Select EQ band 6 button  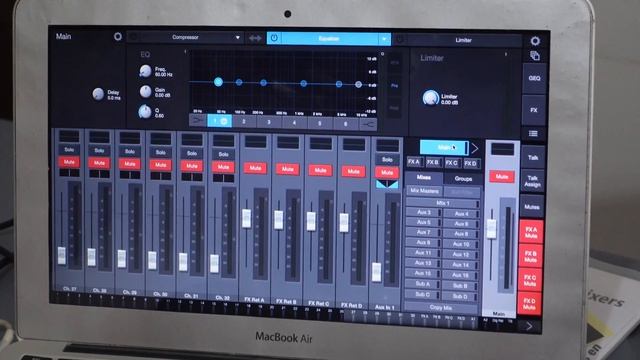tap(346, 124)
